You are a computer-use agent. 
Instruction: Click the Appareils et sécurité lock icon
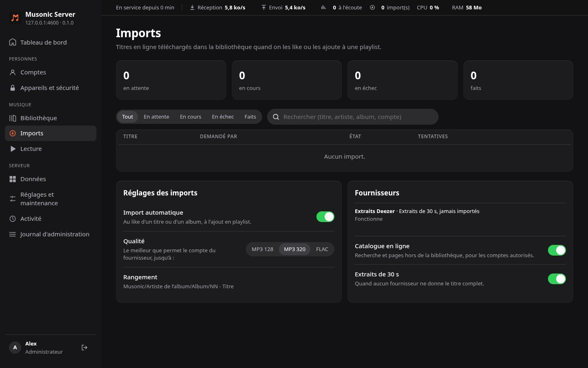click(x=13, y=88)
